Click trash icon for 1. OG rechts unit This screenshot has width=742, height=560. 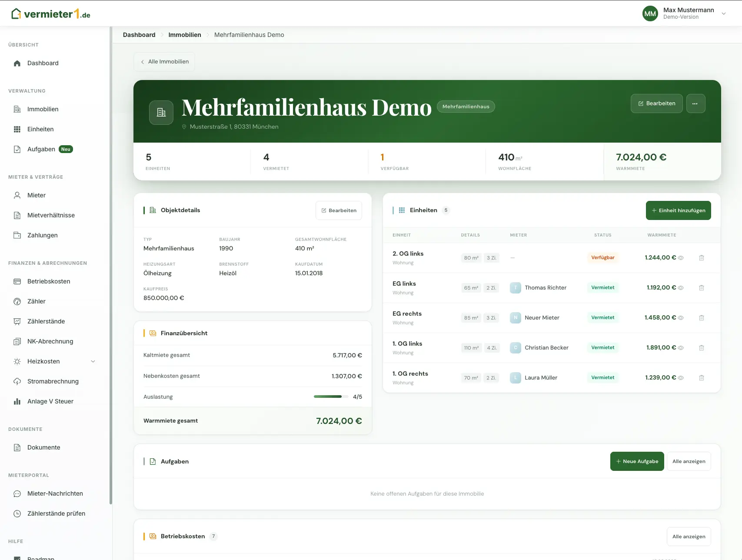coord(702,378)
